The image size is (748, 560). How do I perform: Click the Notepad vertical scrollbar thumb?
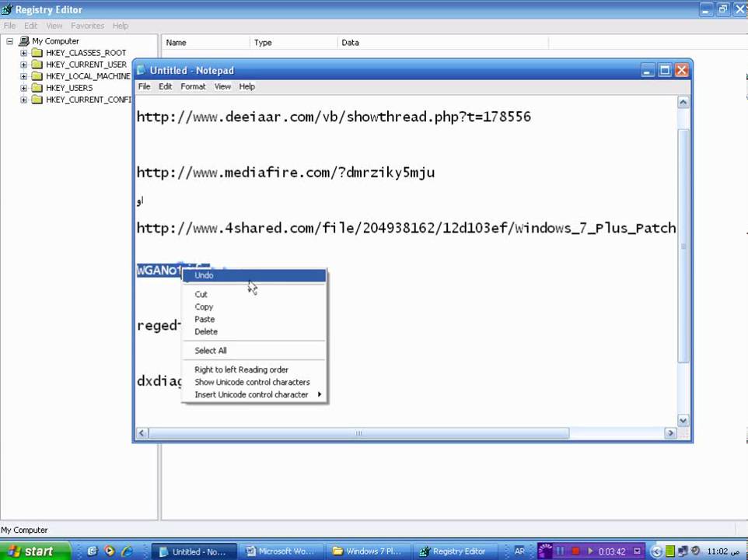coord(683,246)
